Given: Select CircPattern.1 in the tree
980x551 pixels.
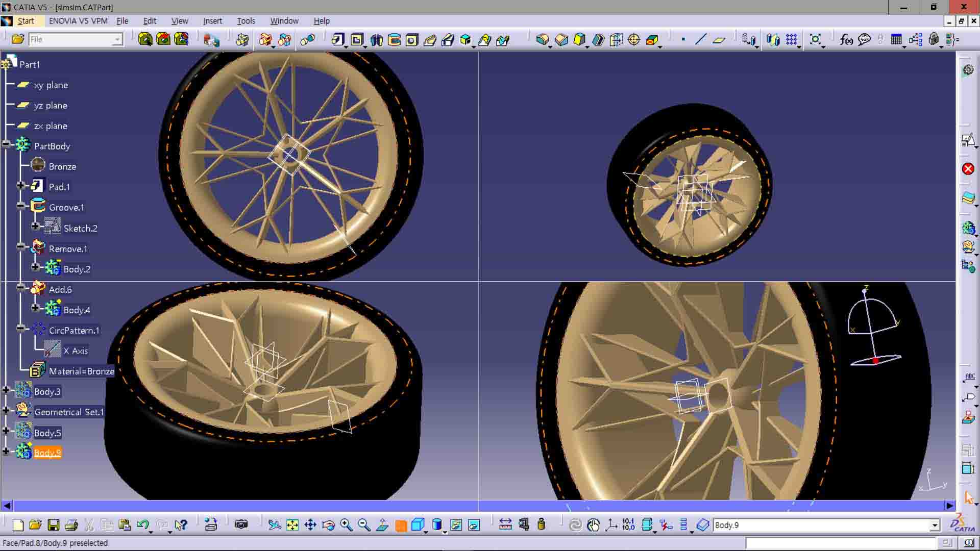Looking at the screenshot, I should 74,331.
